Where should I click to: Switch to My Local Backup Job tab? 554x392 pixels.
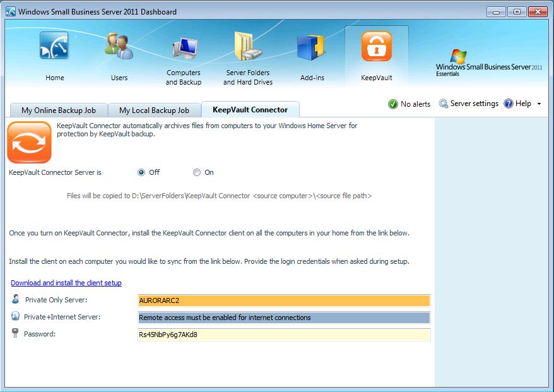coord(154,110)
